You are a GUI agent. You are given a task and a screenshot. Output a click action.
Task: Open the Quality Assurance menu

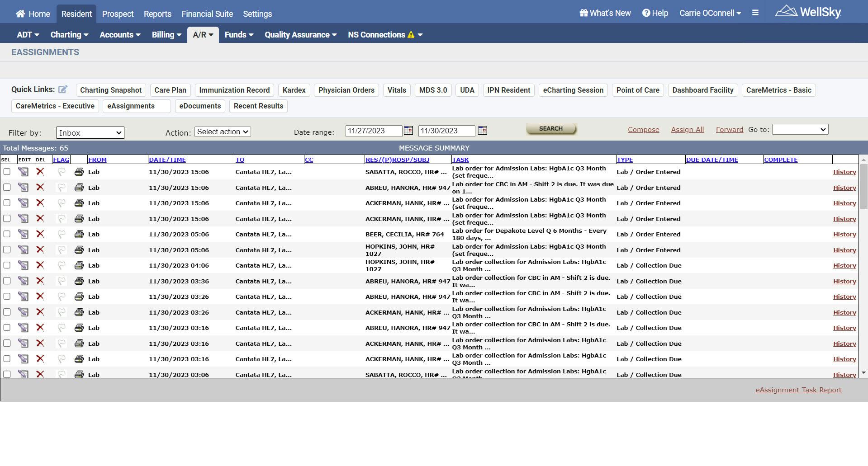(300, 34)
